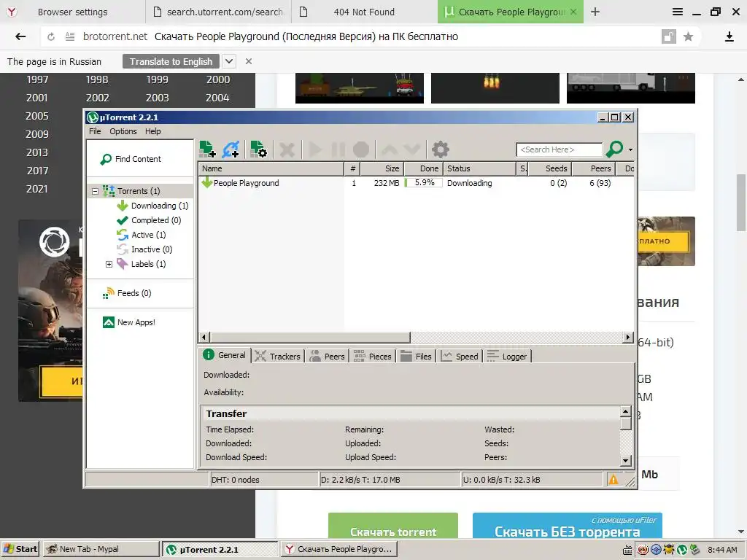747x560 pixels.
Task: Click the Add Torrent toolbar icon
Action: pos(207,149)
